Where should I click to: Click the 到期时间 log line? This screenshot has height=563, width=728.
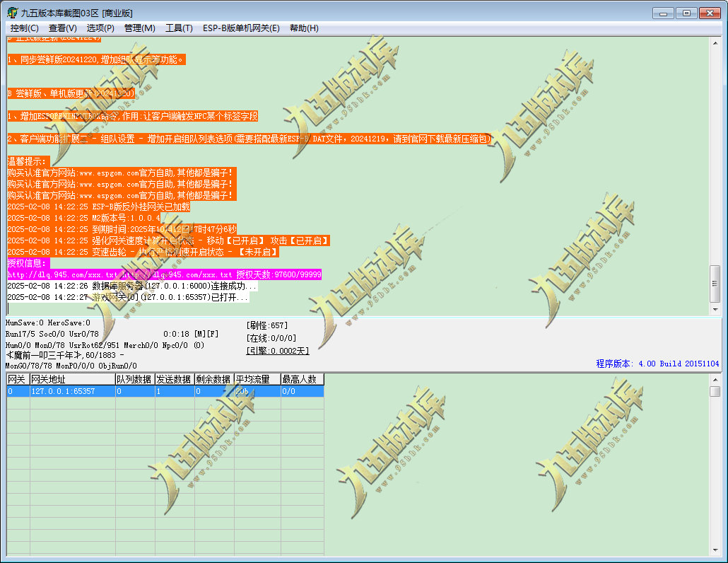[x=122, y=229]
